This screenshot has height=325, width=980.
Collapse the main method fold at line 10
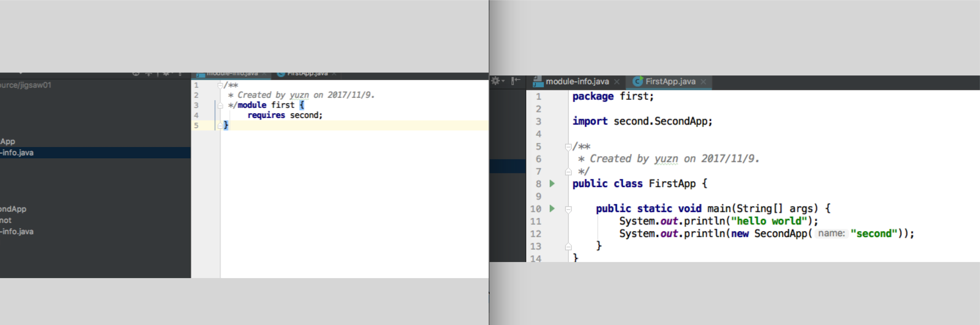point(568,209)
